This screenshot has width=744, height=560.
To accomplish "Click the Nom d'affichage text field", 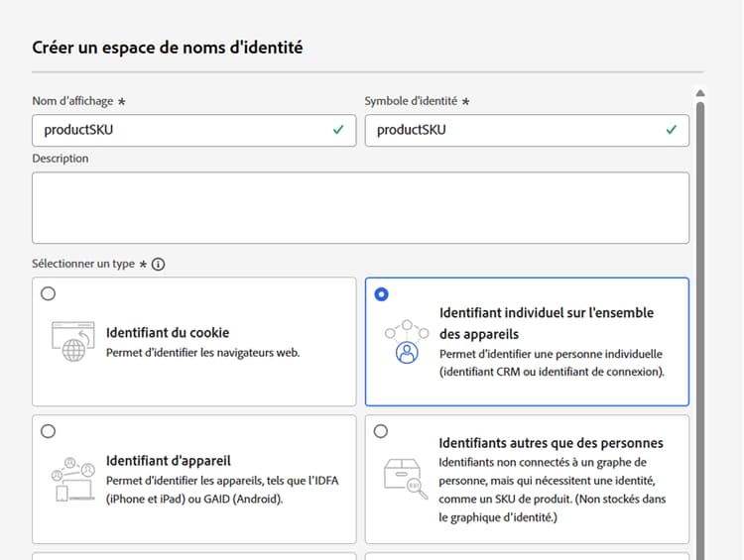I will pos(179,130).
